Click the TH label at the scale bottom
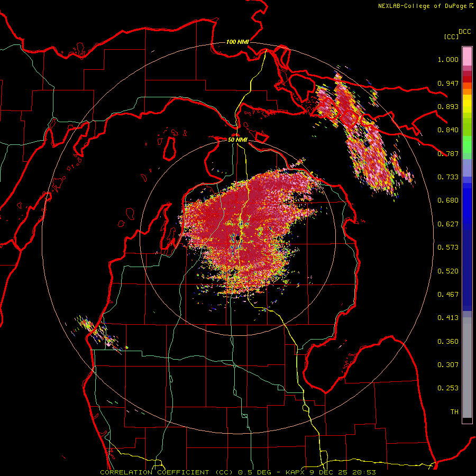The height and width of the screenshot is (476, 476). click(454, 412)
